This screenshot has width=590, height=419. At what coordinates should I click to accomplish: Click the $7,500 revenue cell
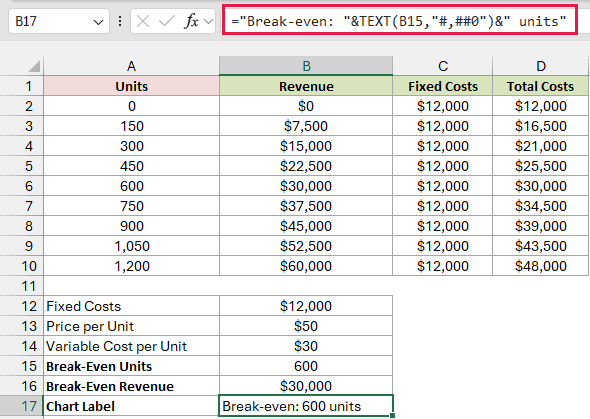pyautogui.click(x=306, y=126)
